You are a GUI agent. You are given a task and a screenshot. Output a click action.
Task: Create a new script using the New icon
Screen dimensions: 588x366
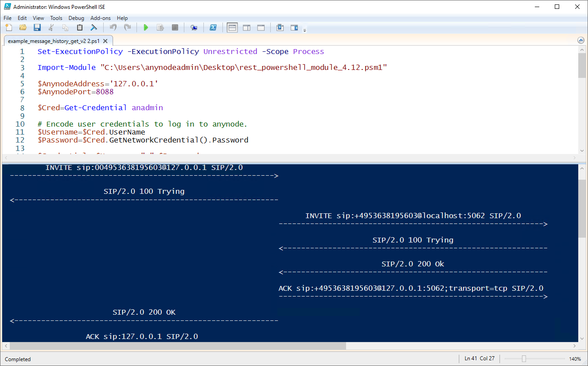pyautogui.click(x=8, y=27)
